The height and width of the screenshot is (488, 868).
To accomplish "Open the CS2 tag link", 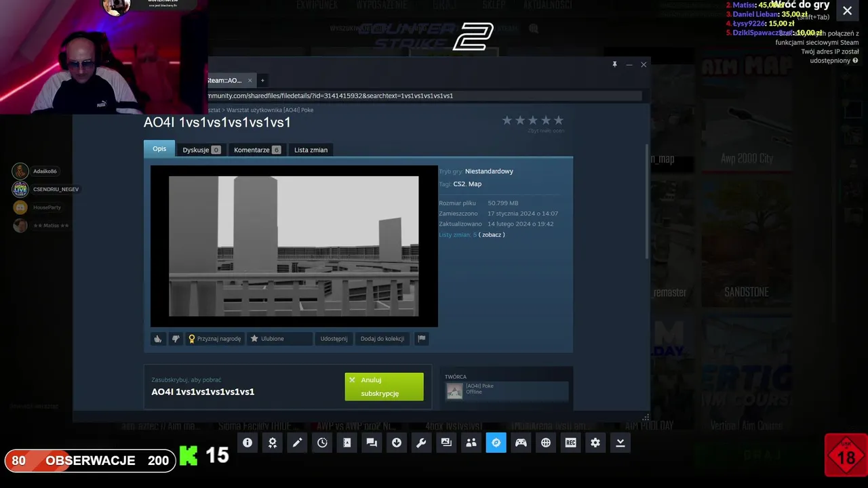I will pos(459,184).
